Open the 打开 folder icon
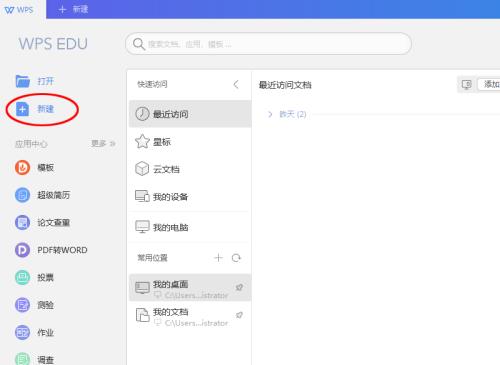500x365 pixels. coord(23,81)
